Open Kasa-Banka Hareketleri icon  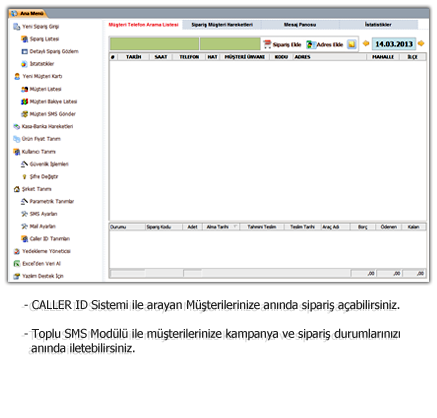[x=16, y=126]
